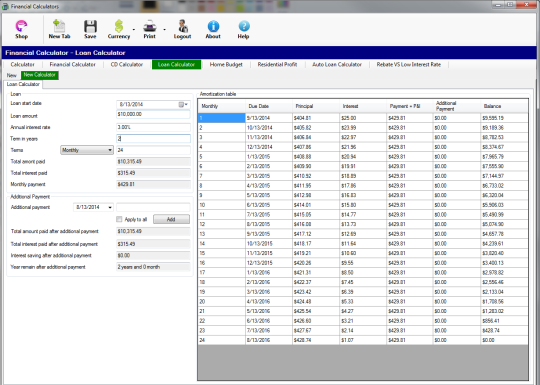Viewport: 540px width, 385px height.
Task: Click the Loan amount input field
Action: pos(153,114)
